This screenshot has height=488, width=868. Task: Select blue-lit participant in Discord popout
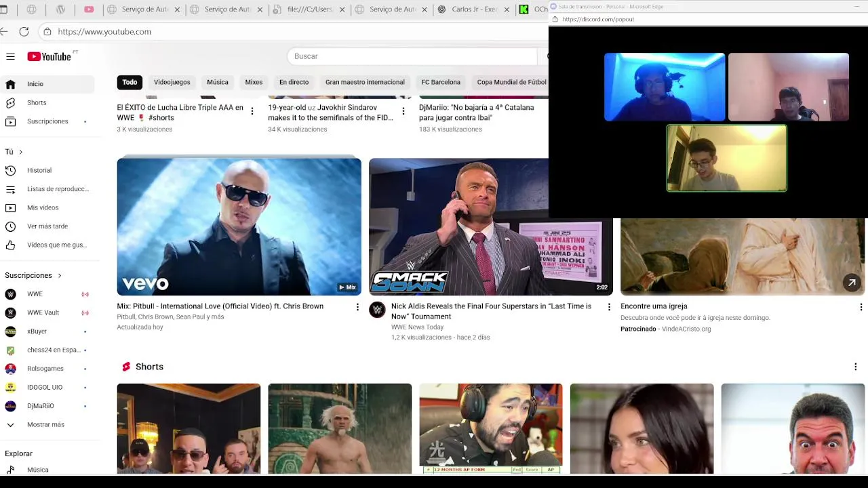pyautogui.click(x=665, y=87)
